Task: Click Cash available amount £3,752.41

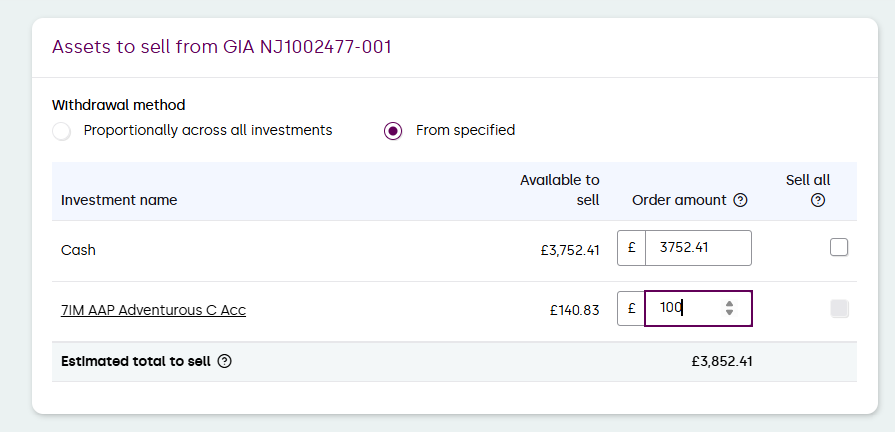Action: point(569,250)
